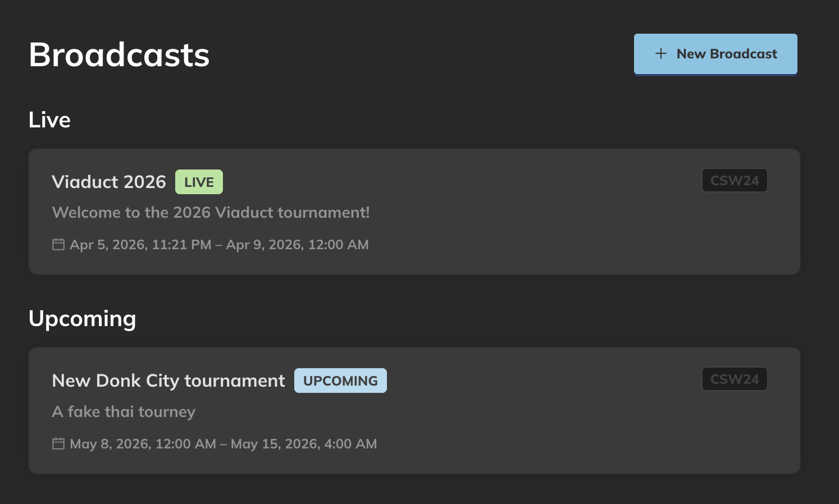Click the CSW24 tag on New Donk City tournament
This screenshot has height=504, width=839.
click(x=735, y=379)
